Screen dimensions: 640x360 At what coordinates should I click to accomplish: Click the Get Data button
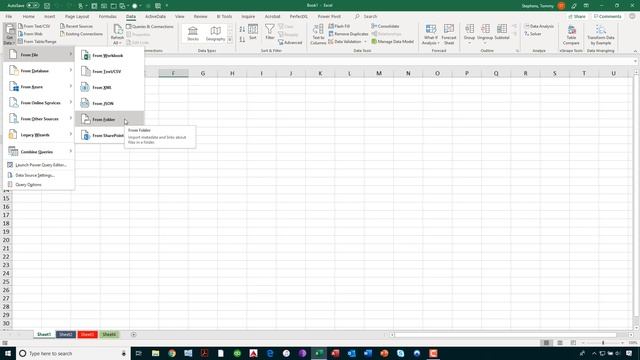(x=9, y=34)
